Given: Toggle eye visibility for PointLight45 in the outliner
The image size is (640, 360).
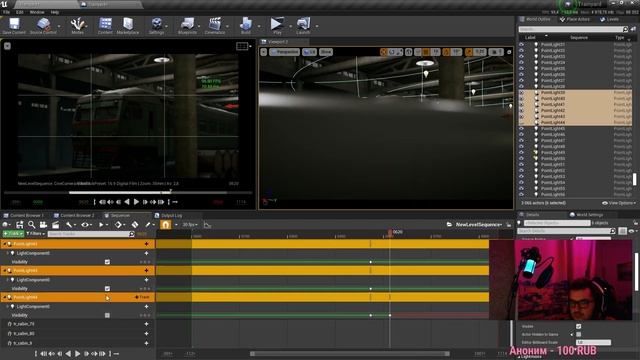Looking at the screenshot, I should pos(521,129).
